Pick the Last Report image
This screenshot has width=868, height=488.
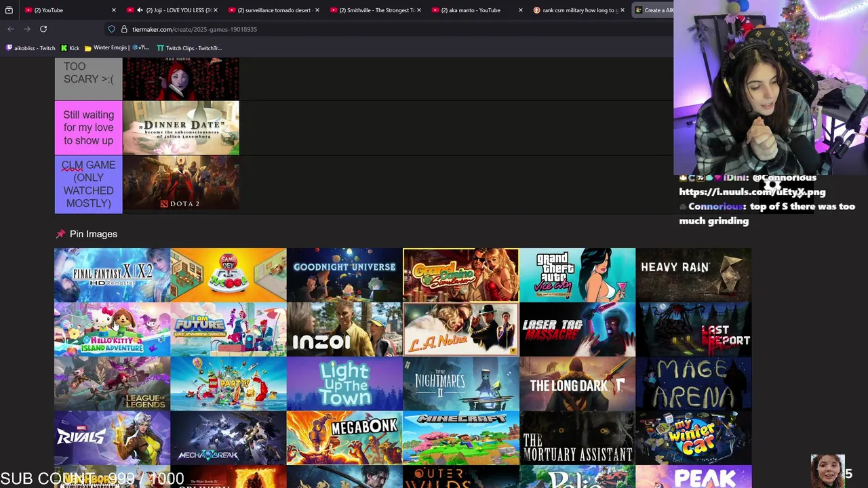point(694,329)
